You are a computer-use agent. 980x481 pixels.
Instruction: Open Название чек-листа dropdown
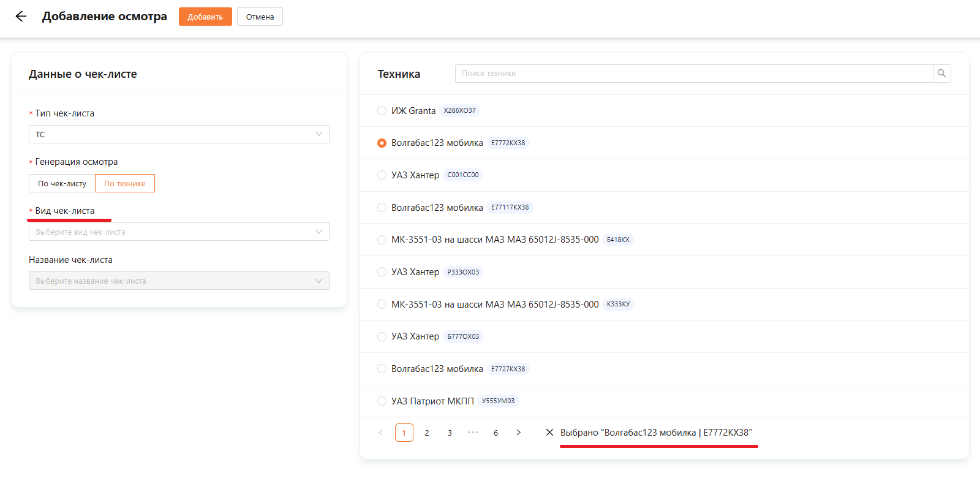coord(179,281)
